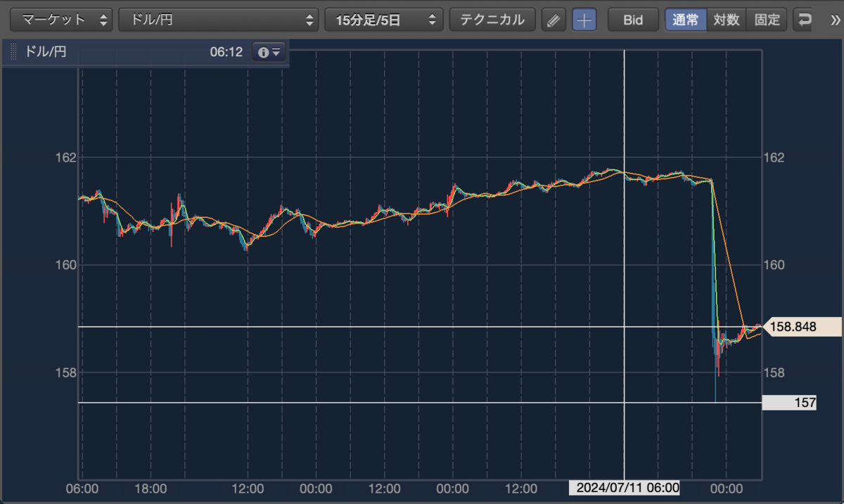Click the left axis 162 price label
Screen dimensions: 844x504
pos(65,157)
